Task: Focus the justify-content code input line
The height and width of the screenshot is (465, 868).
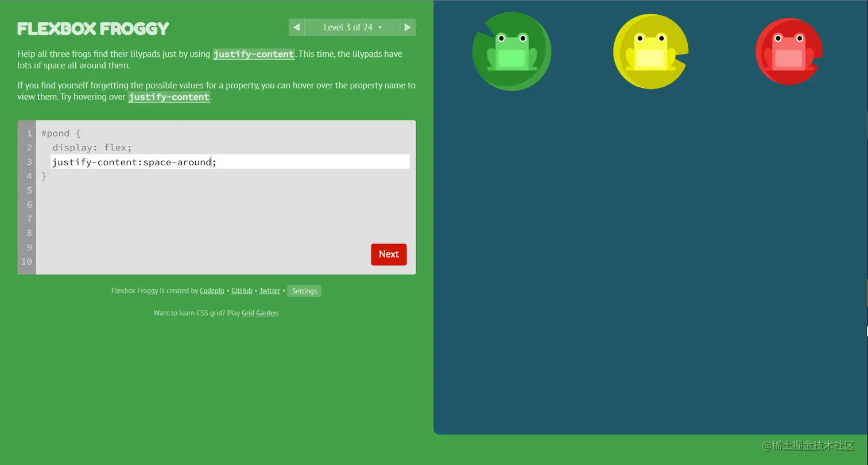Action: click(230, 162)
